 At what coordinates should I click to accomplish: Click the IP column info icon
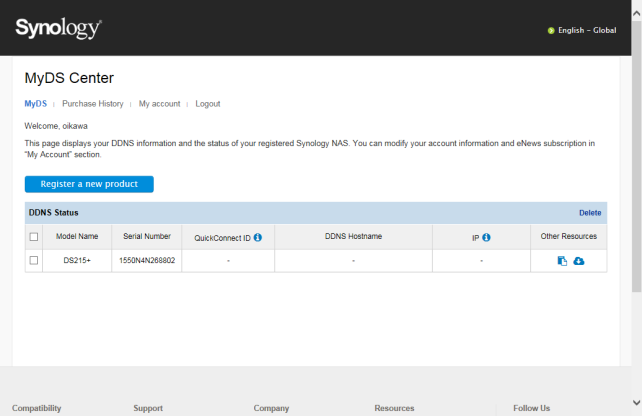pyautogui.click(x=486, y=237)
